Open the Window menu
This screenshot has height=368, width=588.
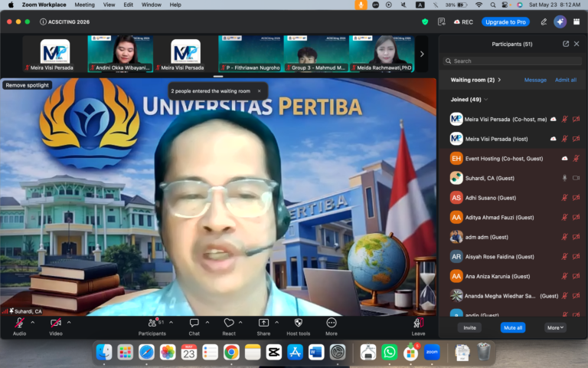tap(152, 5)
